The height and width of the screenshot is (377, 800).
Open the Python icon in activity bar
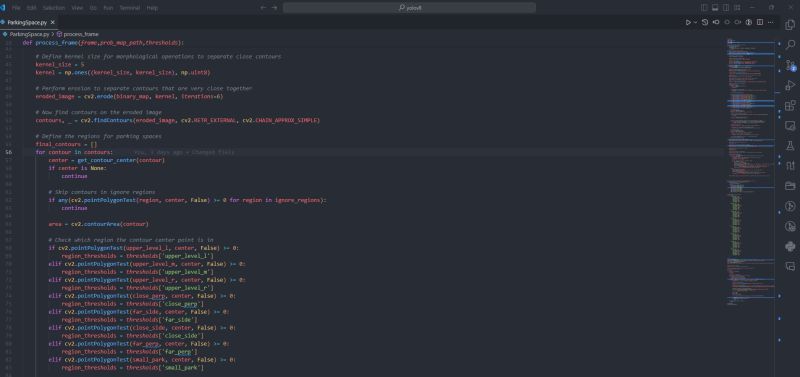(x=790, y=246)
